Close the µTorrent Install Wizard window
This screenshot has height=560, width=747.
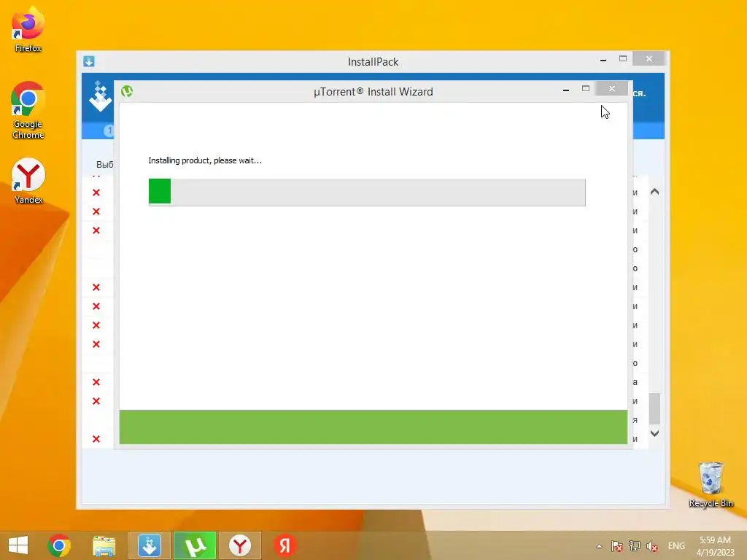(612, 88)
